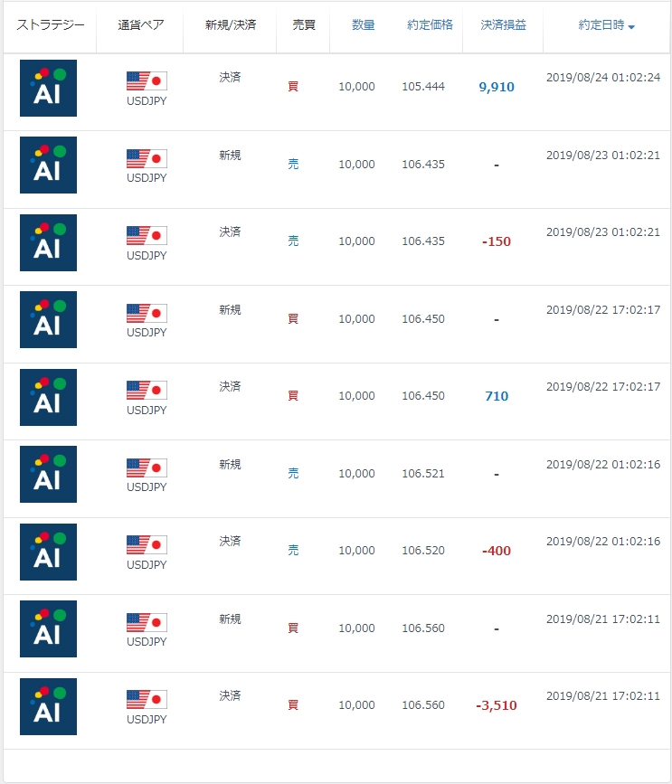Click AI icon for the -150 loss trade
The image size is (672, 784).
pos(48,242)
